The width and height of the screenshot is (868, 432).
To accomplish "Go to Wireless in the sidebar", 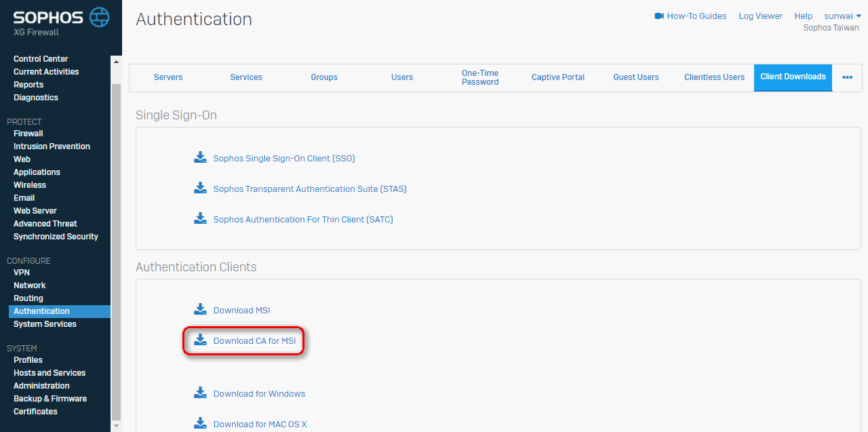I will point(30,185).
